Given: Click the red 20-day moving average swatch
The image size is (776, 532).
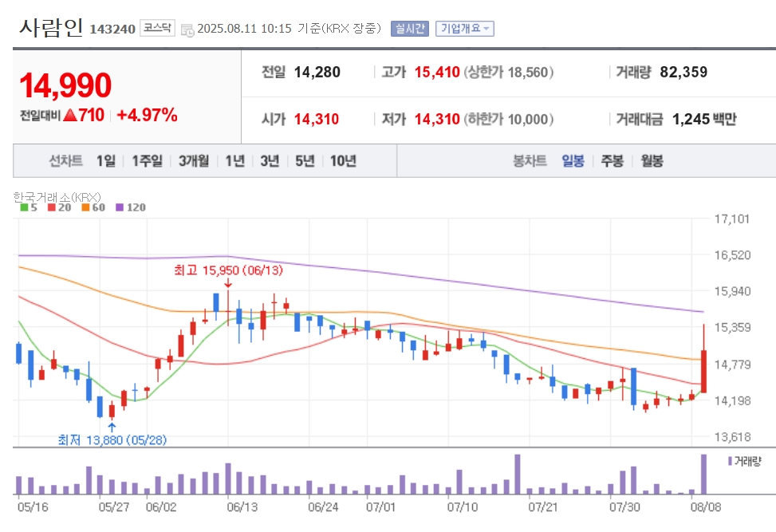Looking at the screenshot, I should tap(52, 207).
